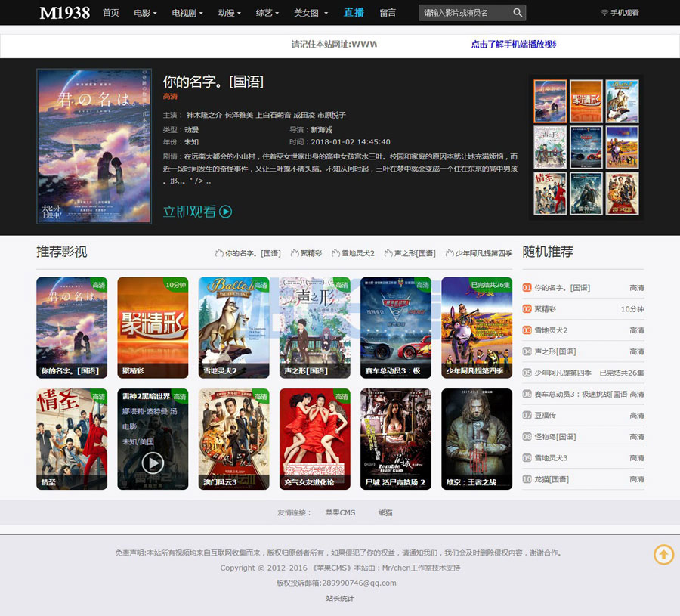This screenshot has width=680, height=616.
Task: Click the 首页 navigation item
Action: coord(111,13)
